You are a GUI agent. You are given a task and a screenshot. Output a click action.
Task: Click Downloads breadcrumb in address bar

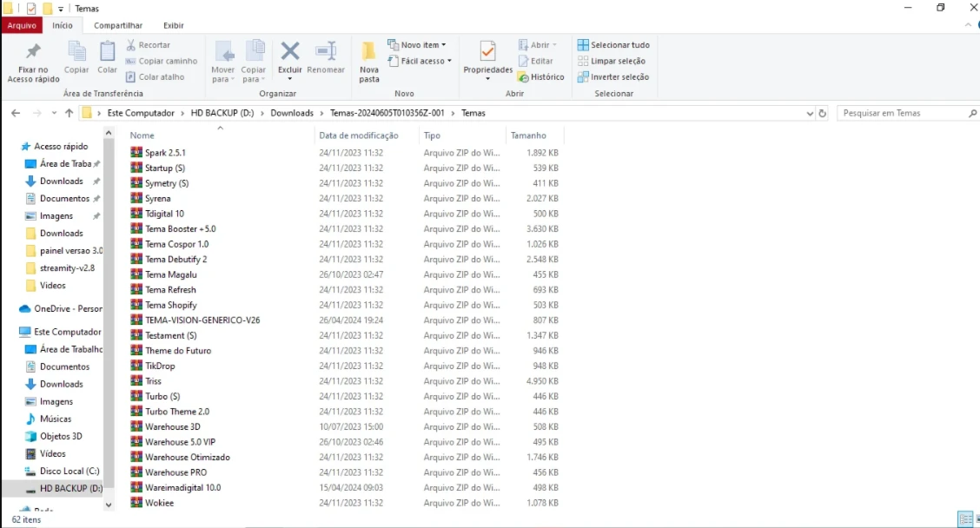click(x=292, y=113)
